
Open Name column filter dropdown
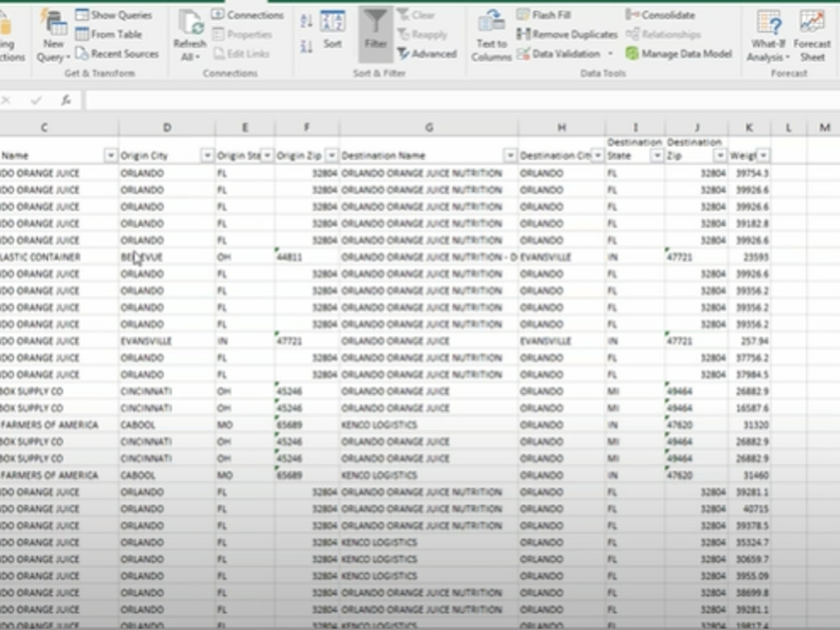pos(110,155)
